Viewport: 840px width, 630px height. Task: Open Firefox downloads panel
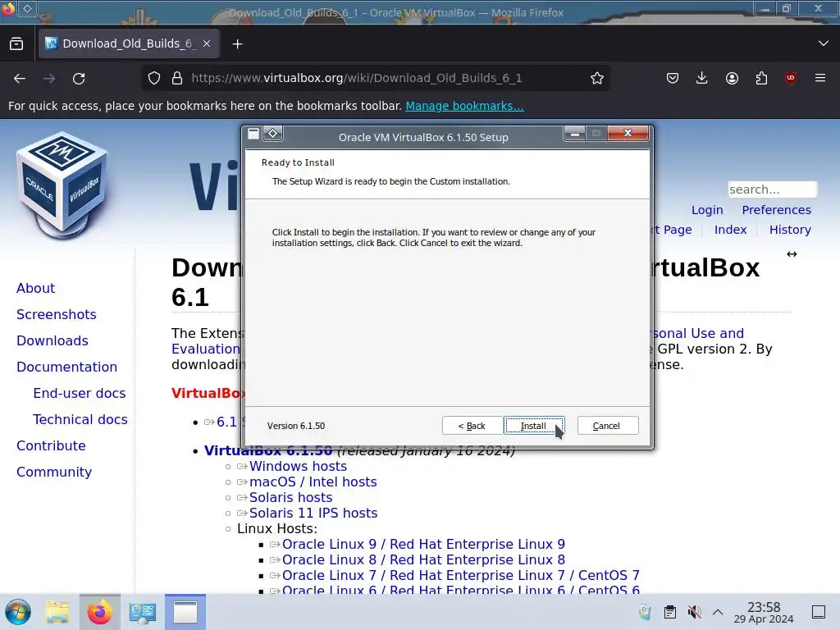tap(702, 78)
